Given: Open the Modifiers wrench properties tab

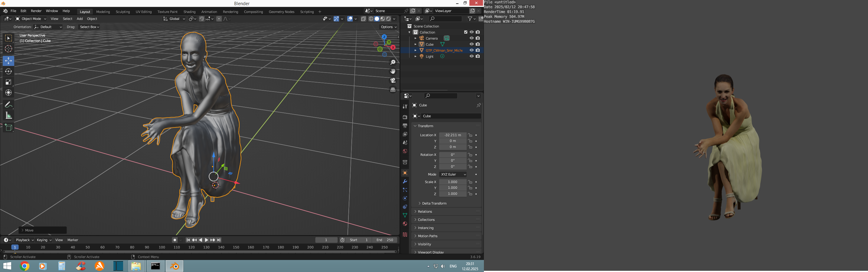Looking at the screenshot, I should tap(405, 181).
